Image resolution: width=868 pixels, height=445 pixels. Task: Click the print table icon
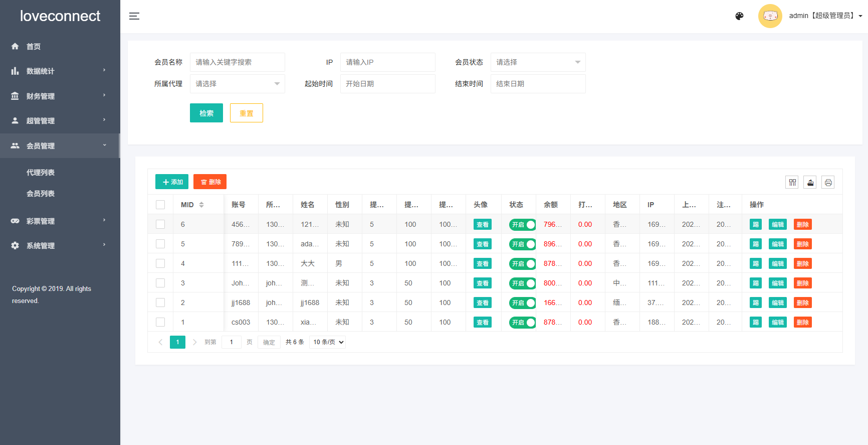pyautogui.click(x=828, y=183)
